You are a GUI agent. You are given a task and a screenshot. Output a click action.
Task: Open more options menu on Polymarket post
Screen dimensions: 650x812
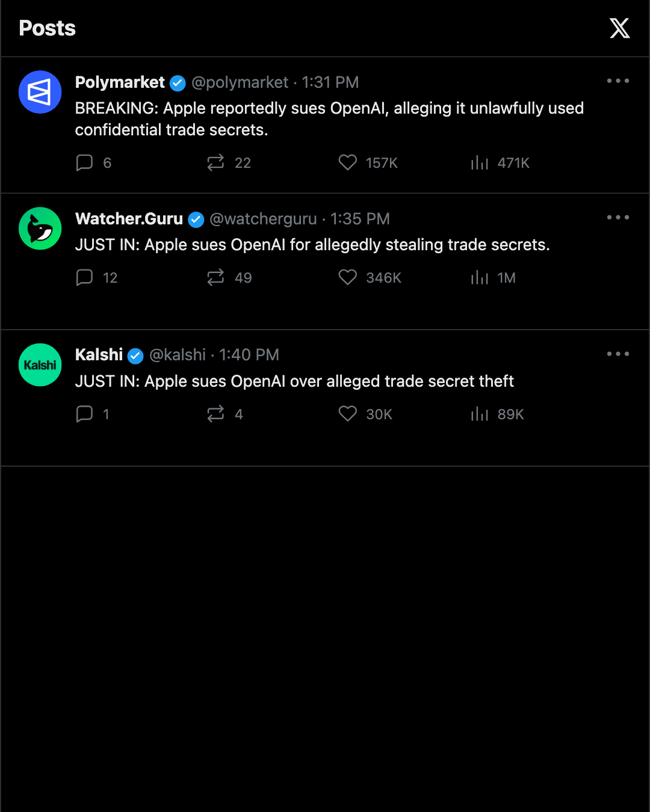[618, 81]
